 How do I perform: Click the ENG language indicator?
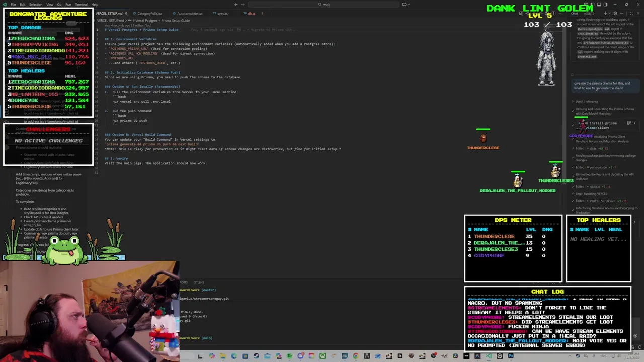603,356
